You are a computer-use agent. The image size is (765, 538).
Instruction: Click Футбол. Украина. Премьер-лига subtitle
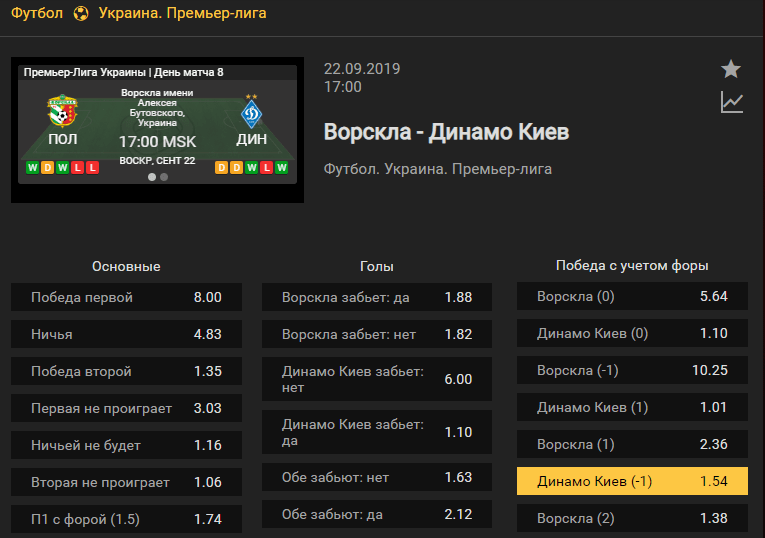(x=438, y=169)
